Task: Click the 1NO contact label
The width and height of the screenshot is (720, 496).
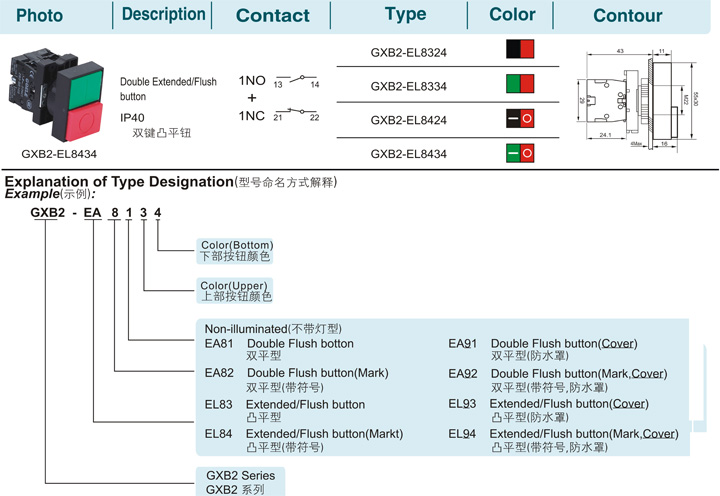Action: click(x=252, y=81)
